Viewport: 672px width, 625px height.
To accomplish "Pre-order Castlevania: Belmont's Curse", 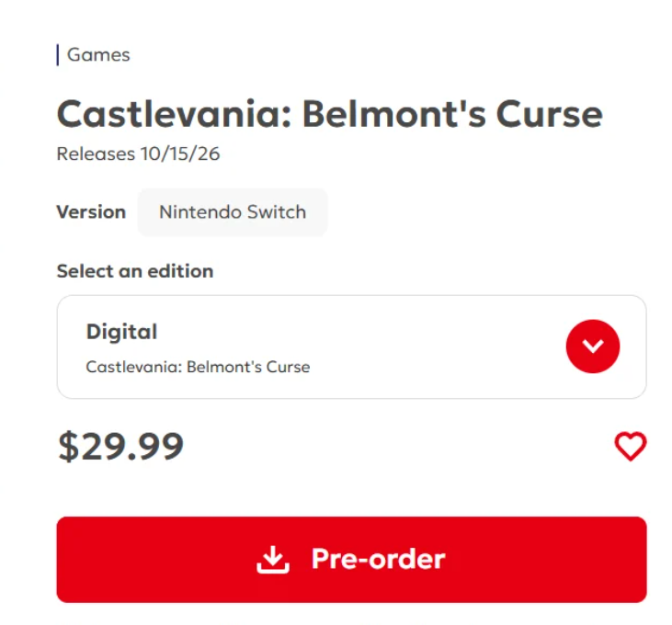I will pos(351,560).
